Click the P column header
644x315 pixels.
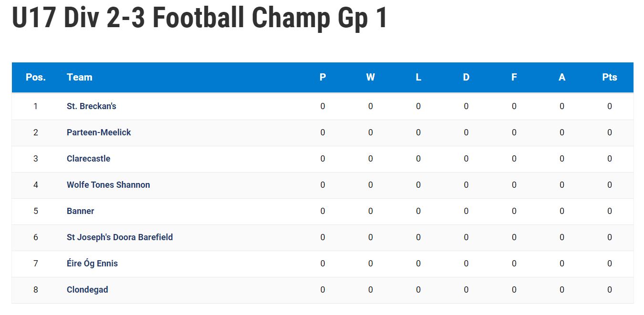[323, 77]
